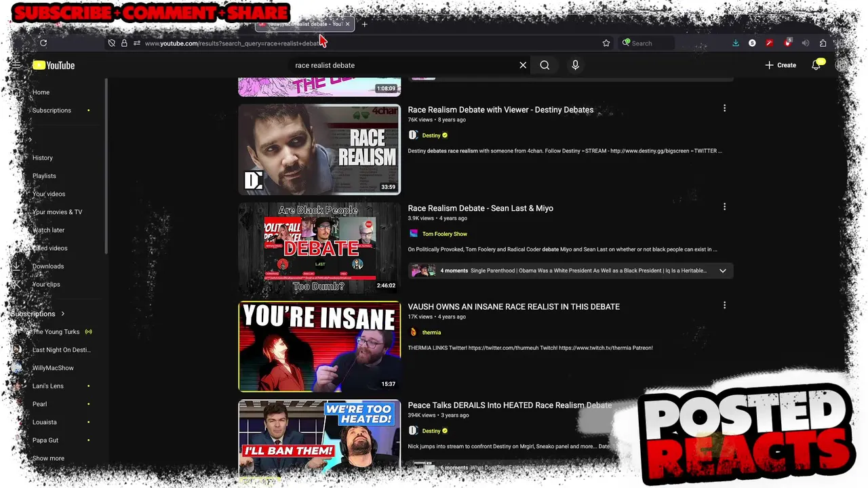This screenshot has height=488, width=868.
Task: Start voice search with microphone
Action: (575, 65)
